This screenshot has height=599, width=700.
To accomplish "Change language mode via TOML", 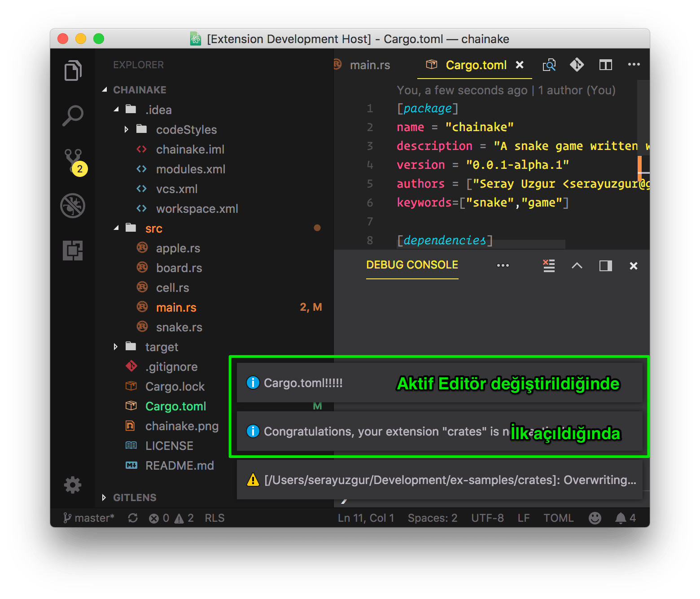I will (x=559, y=518).
